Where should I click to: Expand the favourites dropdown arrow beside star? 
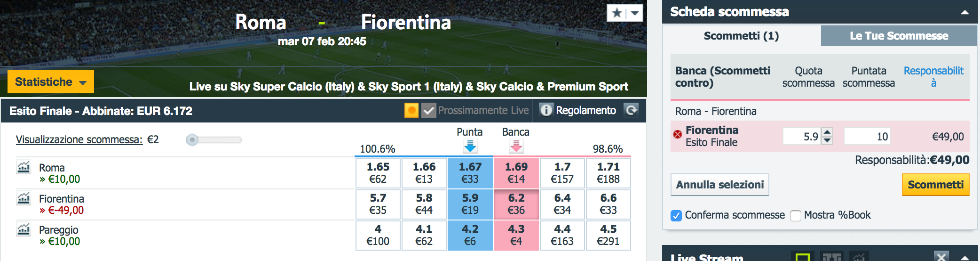pos(634,13)
